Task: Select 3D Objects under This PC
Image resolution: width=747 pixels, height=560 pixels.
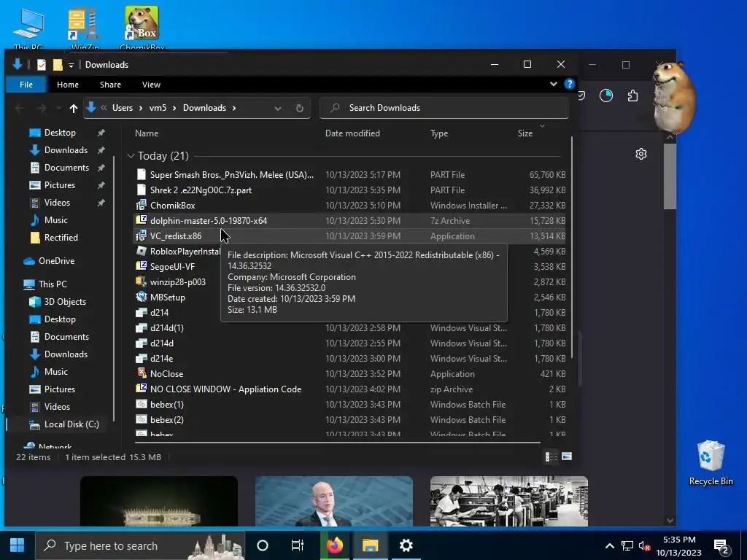Action: 65,301
